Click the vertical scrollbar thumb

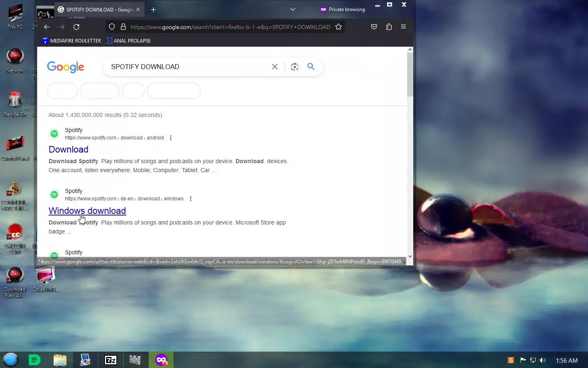[410, 74]
